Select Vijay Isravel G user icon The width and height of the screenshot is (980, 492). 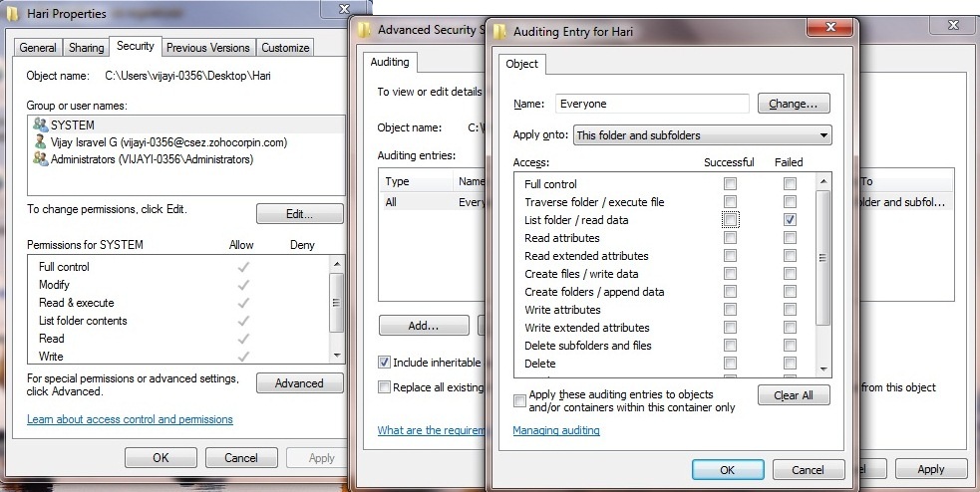coord(41,141)
